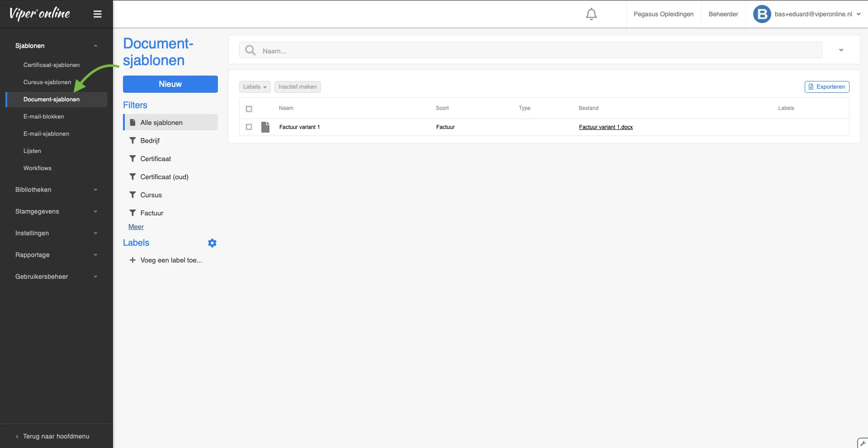Click the Factuur variant 1 document icon
Viewport: 868px width, 448px height.
[265, 127]
